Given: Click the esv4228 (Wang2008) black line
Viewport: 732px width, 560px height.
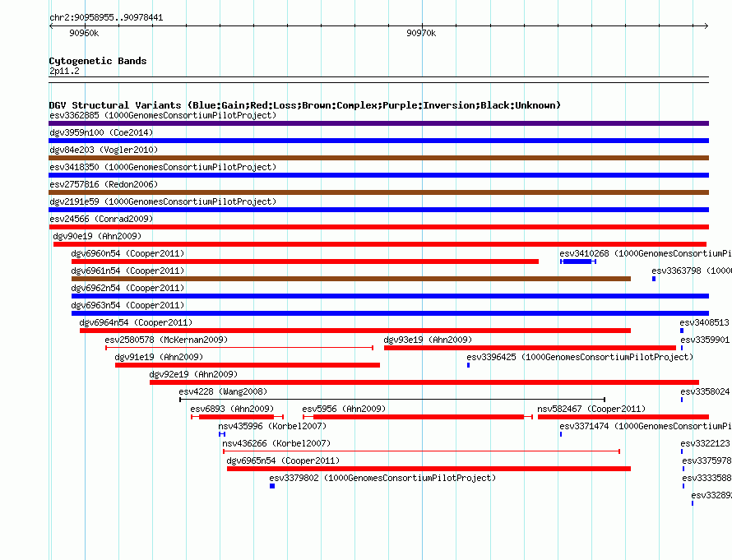Looking at the screenshot, I should tap(392, 400).
